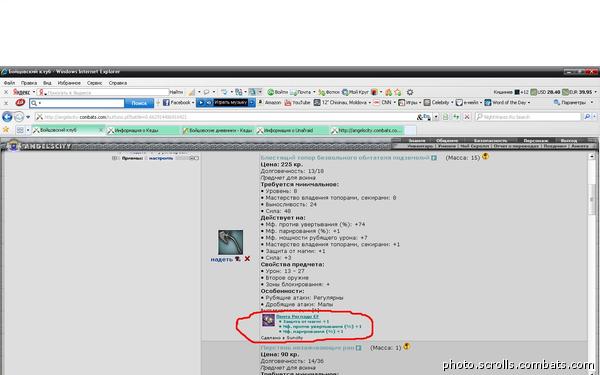Click the play button in music widget
The width and height of the screenshot is (600, 375).
click(201, 103)
